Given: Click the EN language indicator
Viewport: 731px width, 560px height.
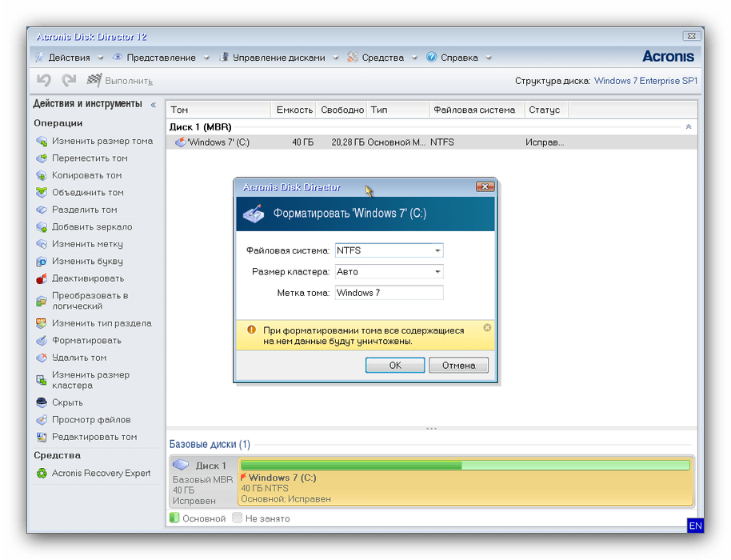Looking at the screenshot, I should point(695,526).
